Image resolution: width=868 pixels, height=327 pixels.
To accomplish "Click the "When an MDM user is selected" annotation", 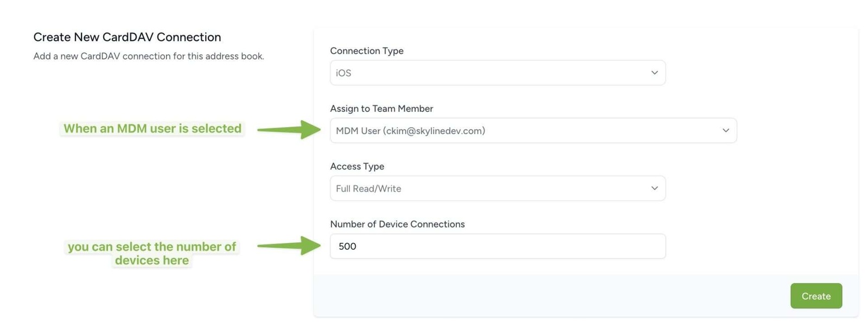I will tap(152, 129).
